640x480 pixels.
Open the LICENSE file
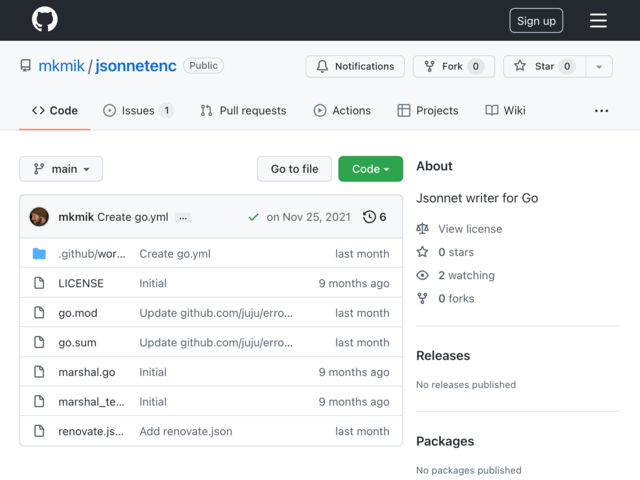(x=81, y=283)
